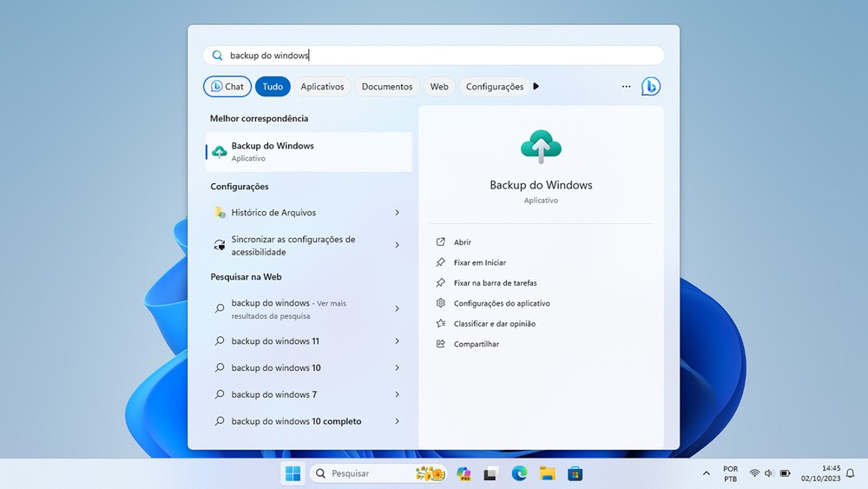Screen dimensions: 868x489
Task: Click the Backup do Windows cloud icon in results
Action: [x=220, y=151]
